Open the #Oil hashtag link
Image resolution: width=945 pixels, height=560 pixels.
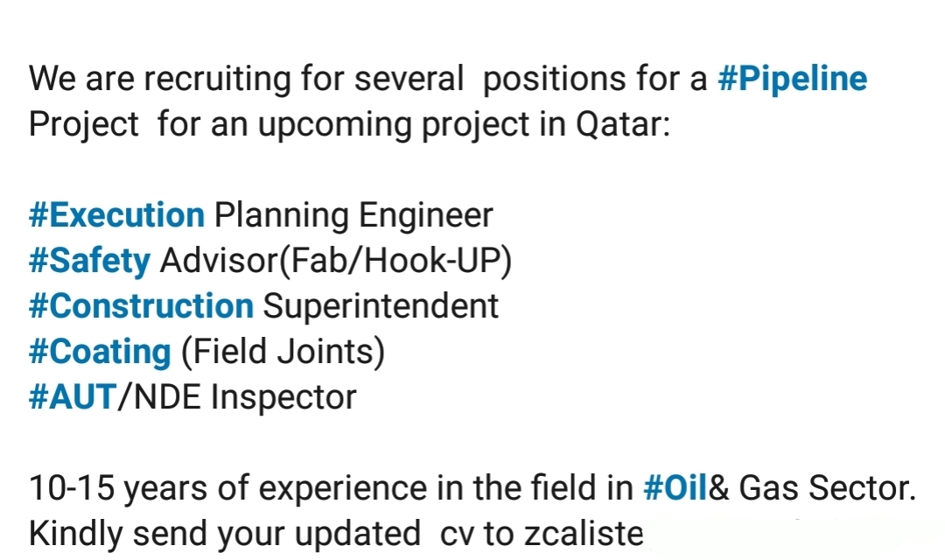675,487
